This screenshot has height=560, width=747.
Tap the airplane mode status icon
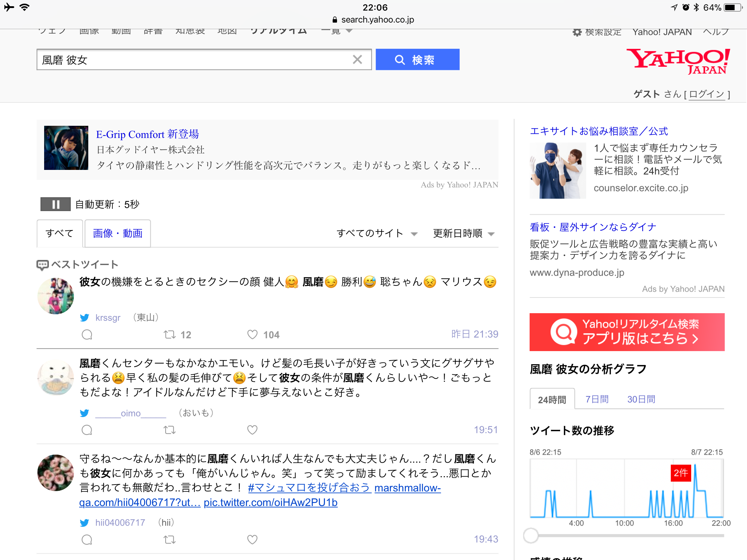(x=9, y=7)
